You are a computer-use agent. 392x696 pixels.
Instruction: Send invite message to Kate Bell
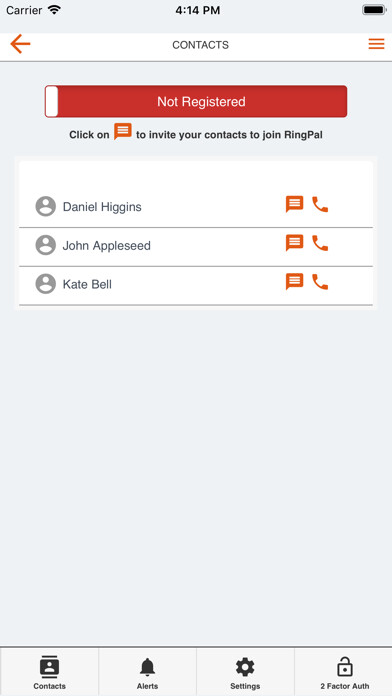pos(294,282)
